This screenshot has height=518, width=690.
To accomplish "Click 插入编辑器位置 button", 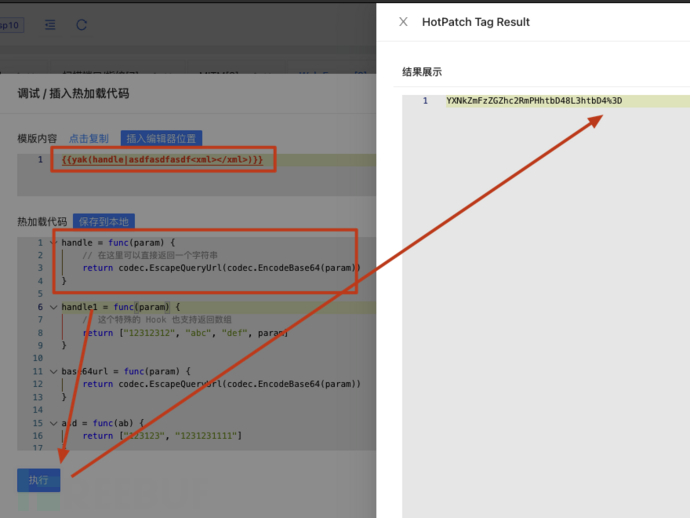I will [x=161, y=139].
